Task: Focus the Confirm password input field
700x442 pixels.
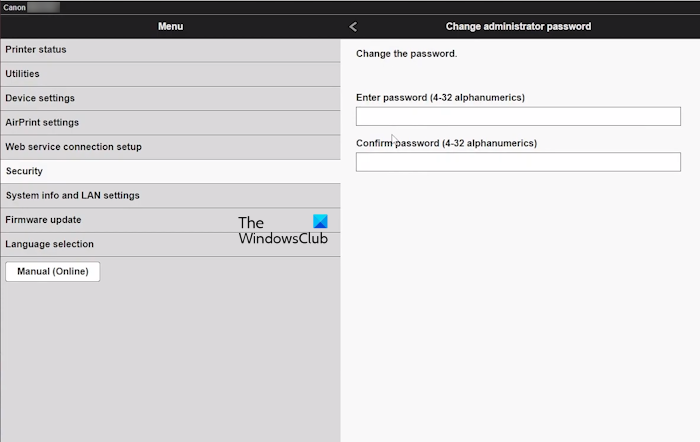Action: coord(518,162)
